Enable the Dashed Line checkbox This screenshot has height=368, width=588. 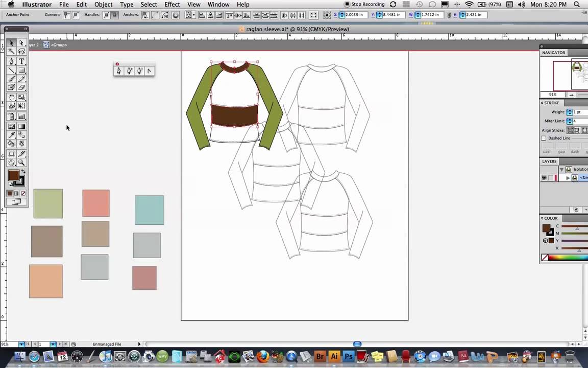pos(544,139)
